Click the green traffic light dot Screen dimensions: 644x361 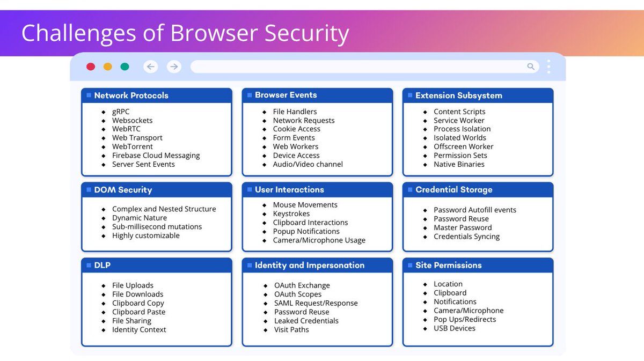pyautogui.click(x=125, y=67)
